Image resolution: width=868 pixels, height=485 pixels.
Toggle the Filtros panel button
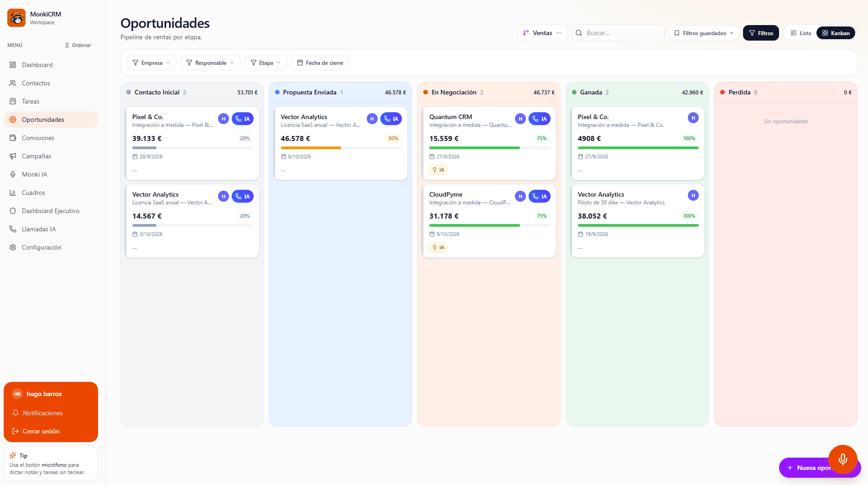coord(761,33)
